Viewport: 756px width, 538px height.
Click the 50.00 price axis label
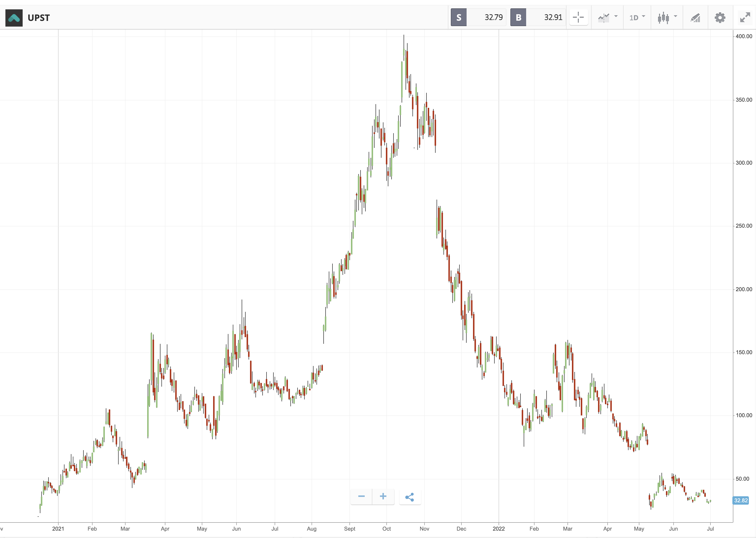pyautogui.click(x=742, y=479)
